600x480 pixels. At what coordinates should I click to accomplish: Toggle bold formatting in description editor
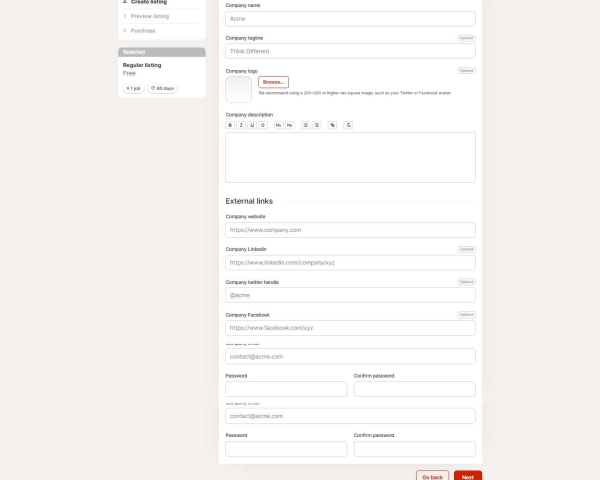point(230,125)
